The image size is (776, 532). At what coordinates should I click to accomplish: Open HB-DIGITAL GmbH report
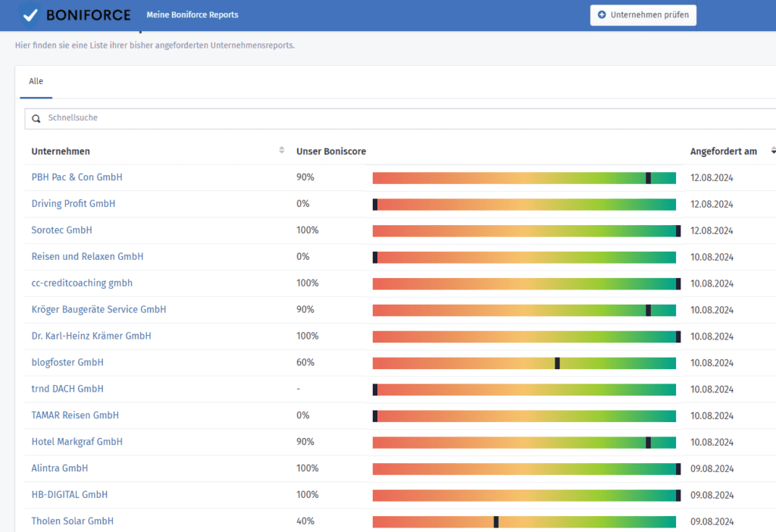point(70,494)
